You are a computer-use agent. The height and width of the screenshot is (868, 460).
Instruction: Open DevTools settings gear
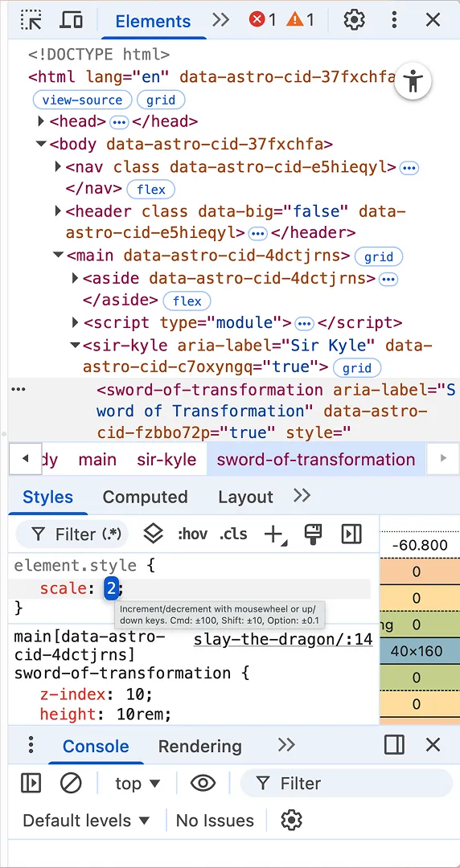354,20
